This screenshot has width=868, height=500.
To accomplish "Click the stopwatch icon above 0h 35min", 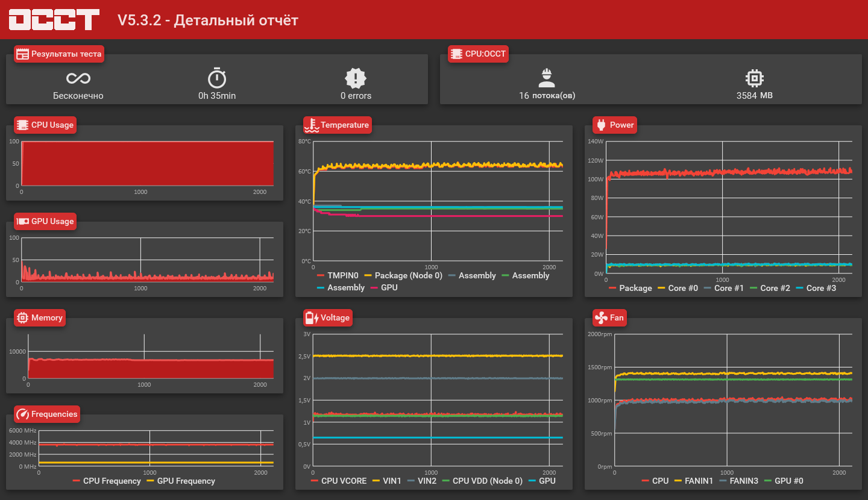I will click(x=217, y=78).
